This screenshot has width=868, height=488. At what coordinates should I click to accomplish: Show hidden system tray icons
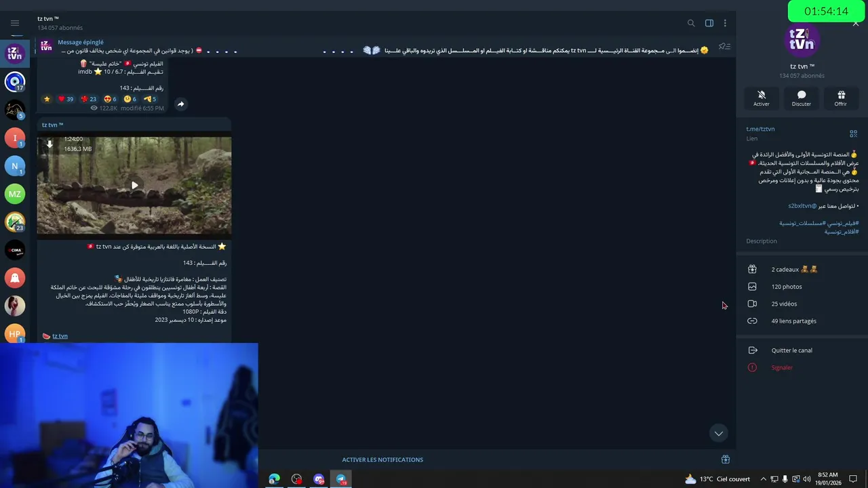click(x=763, y=479)
